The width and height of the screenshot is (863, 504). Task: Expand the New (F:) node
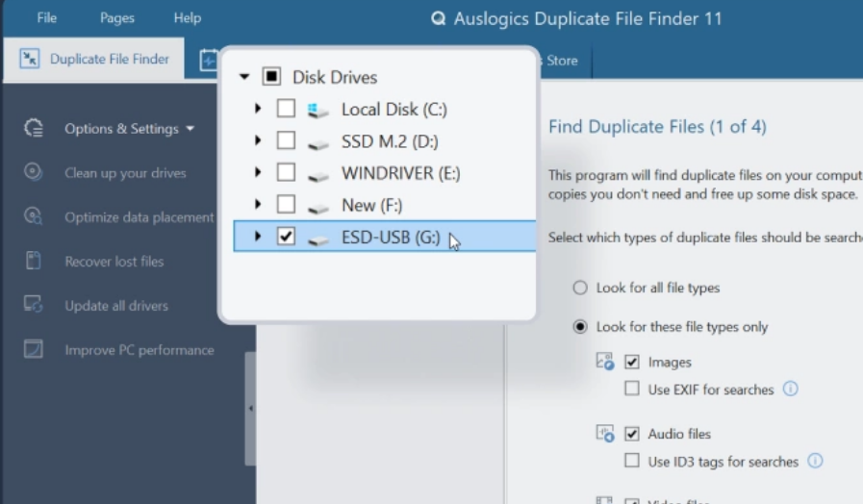pos(258,204)
